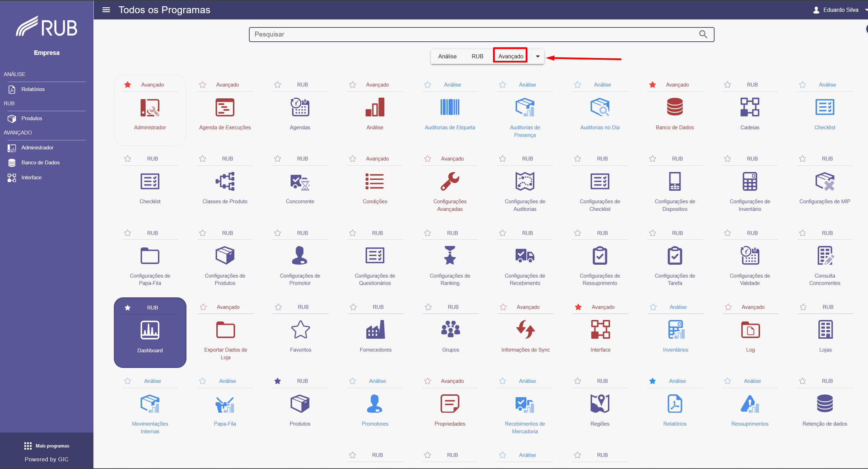
Task: Open the Concorrente icon
Action: point(300,182)
